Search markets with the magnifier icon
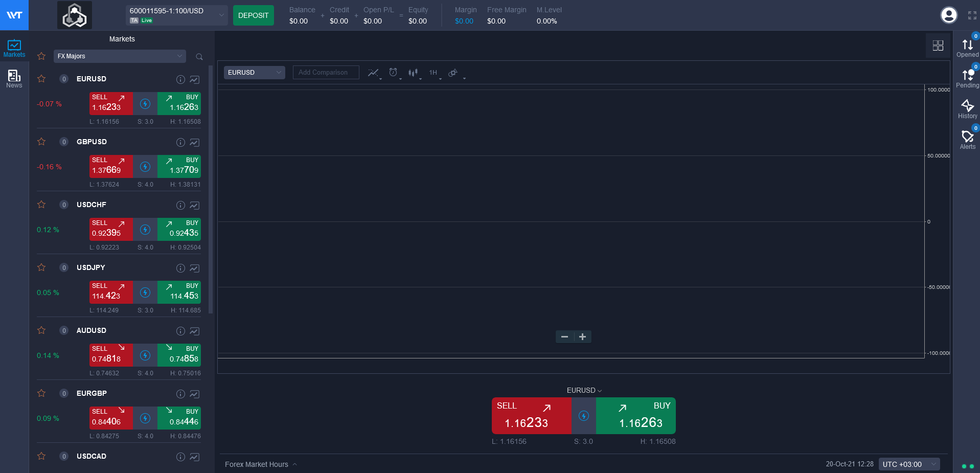This screenshot has width=980, height=473. click(x=199, y=57)
